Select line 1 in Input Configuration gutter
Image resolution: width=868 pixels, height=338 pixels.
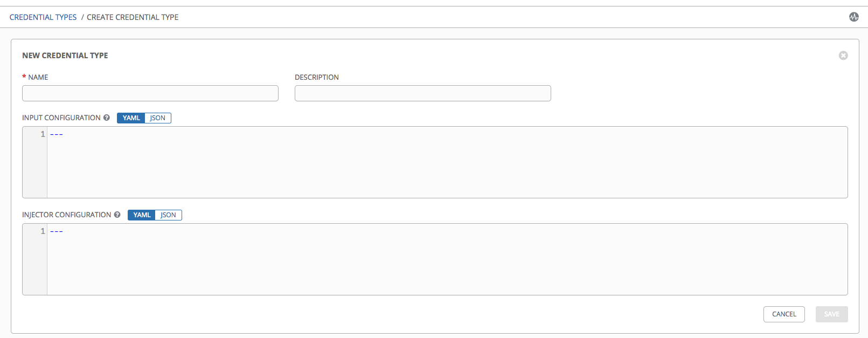43,134
